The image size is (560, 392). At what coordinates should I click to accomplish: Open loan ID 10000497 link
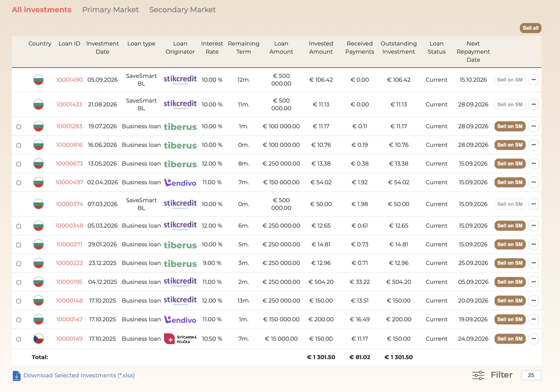click(69, 182)
